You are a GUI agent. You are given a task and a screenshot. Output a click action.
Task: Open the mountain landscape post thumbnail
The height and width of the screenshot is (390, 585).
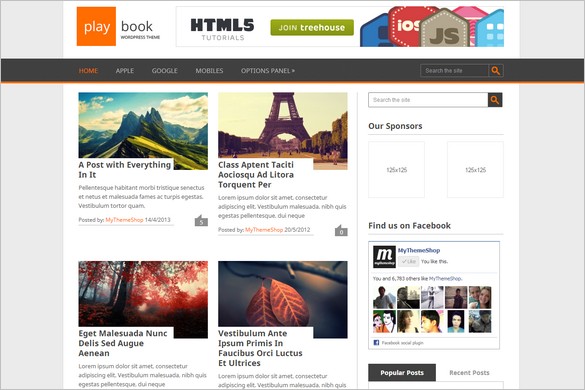click(143, 125)
